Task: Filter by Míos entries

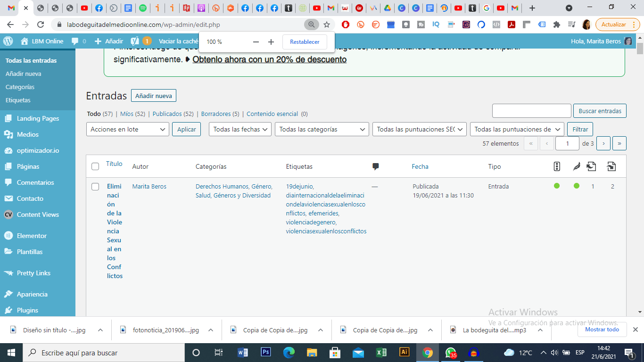Action: point(127,114)
